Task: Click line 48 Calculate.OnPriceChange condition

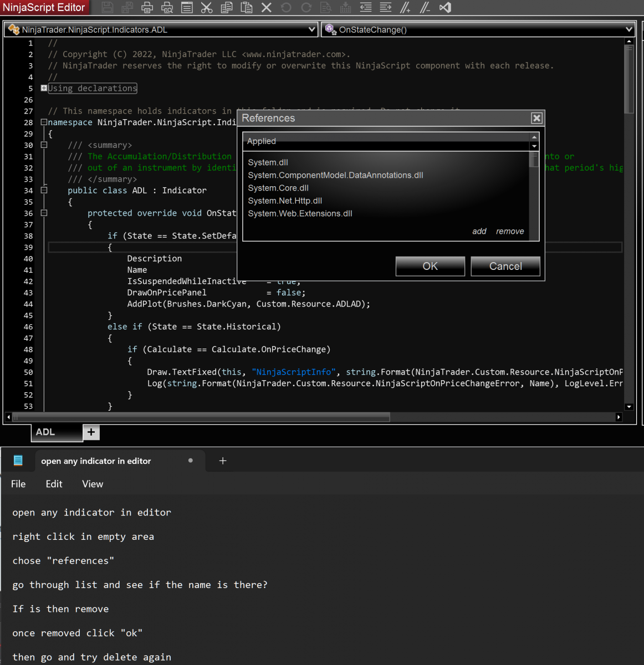Action: 229,350
